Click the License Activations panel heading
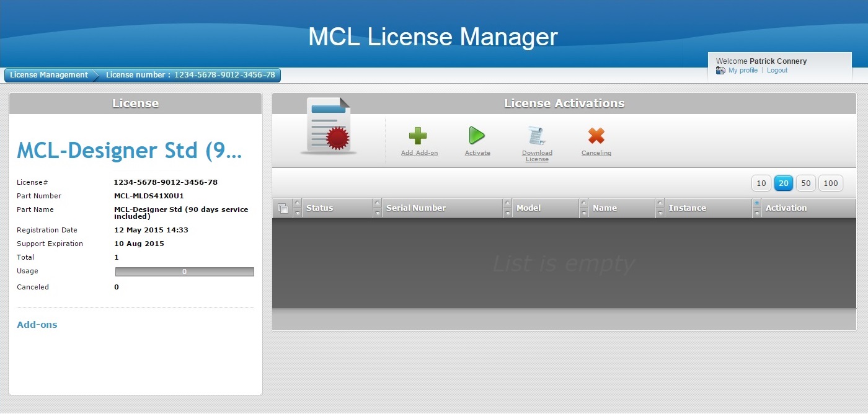 pyautogui.click(x=564, y=103)
